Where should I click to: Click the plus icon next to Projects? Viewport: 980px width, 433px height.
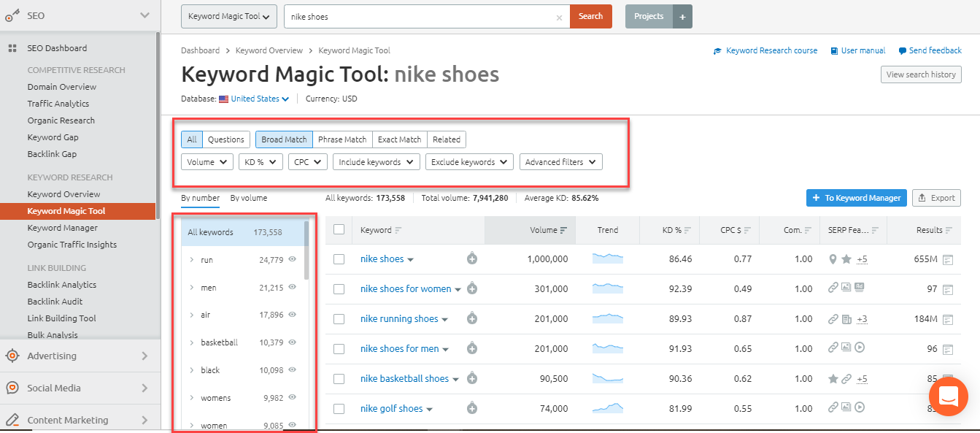tap(682, 17)
